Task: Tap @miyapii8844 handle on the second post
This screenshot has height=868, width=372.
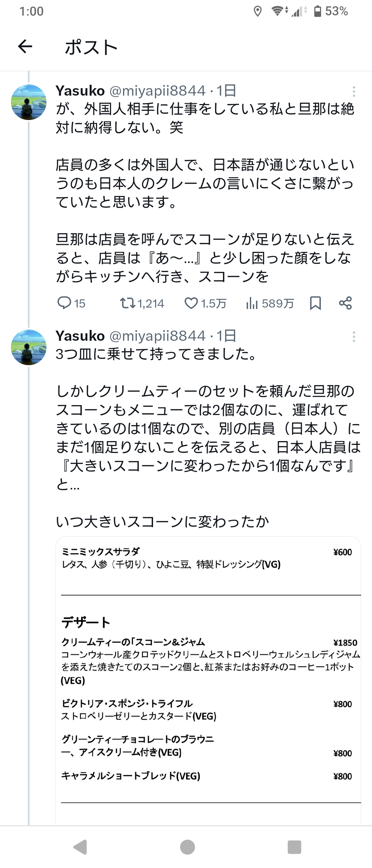Action: 157,336
